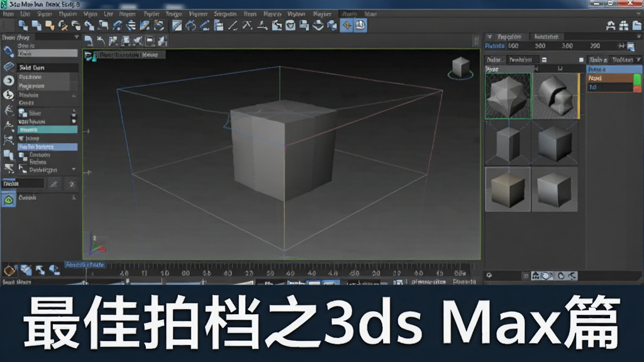
Task: Click the folder icon at the toolbar's far right
Action: pos(636,25)
